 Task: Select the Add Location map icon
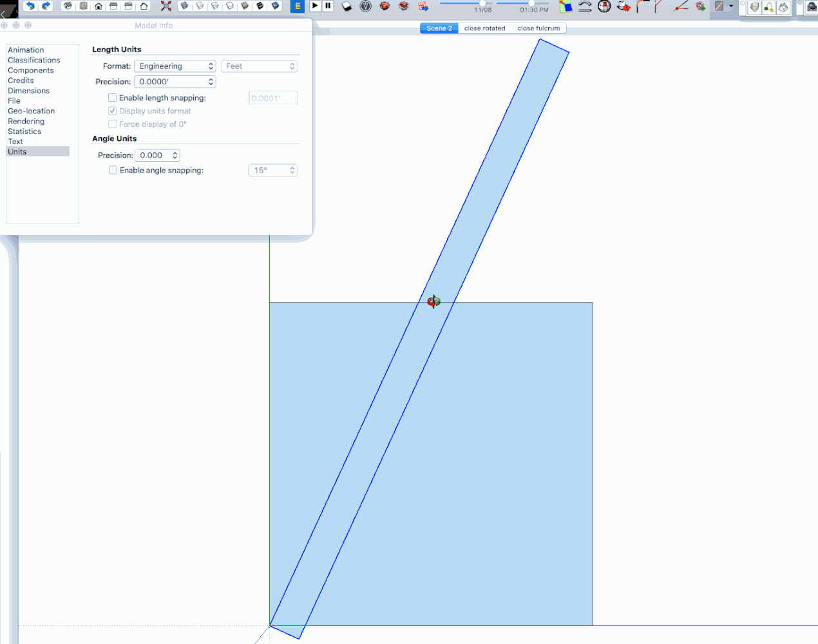(x=565, y=6)
